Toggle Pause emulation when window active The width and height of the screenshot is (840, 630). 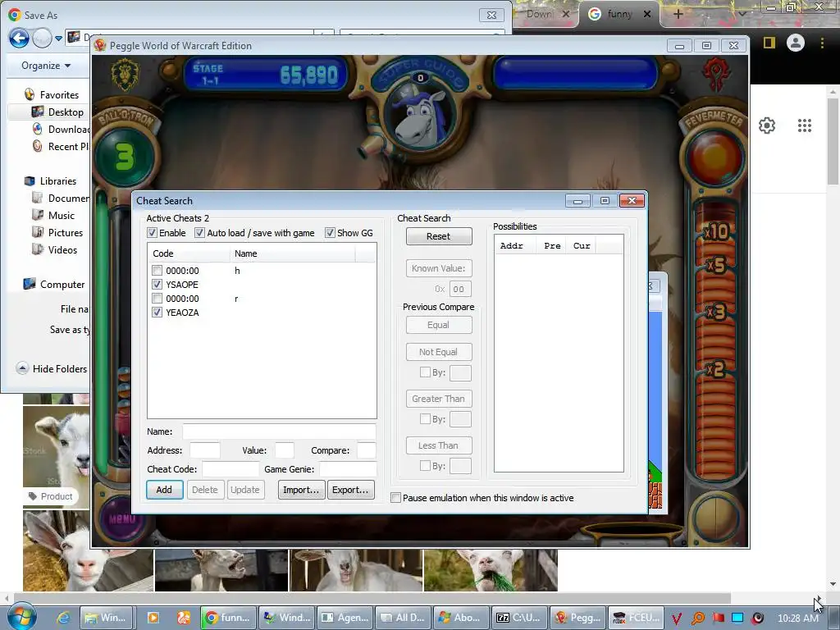pos(396,498)
